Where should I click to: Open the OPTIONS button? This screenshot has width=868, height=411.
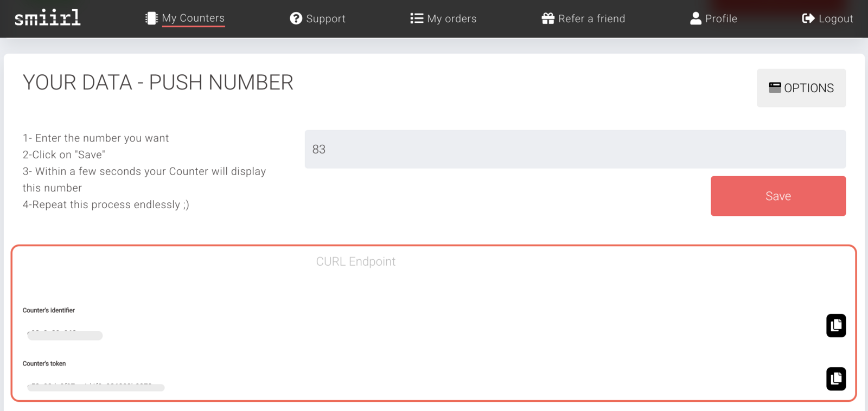pyautogui.click(x=801, y=88)
